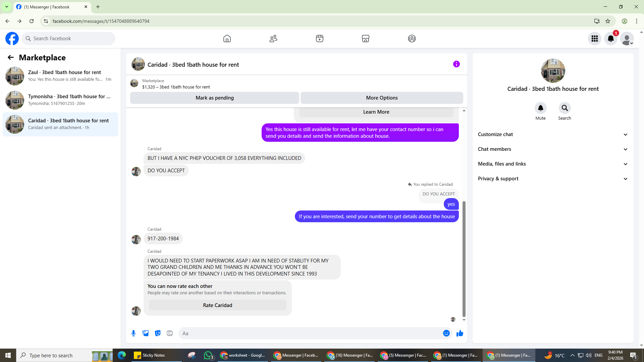
Task: Open the sticker picker icon
Action: [158, 333]
